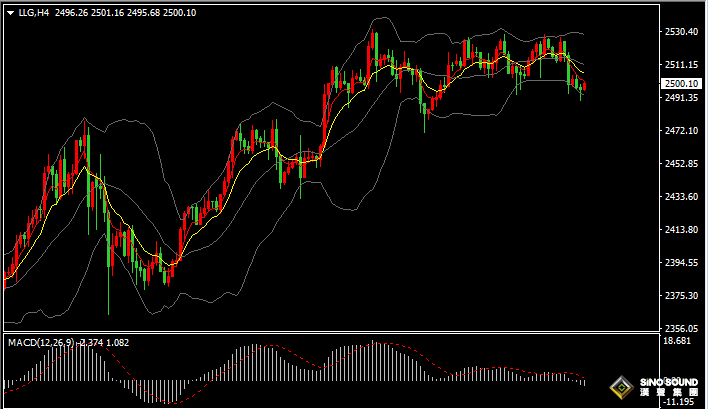
Task: Select the white MACD histogram bars
Action: click(x=250, y=364)
